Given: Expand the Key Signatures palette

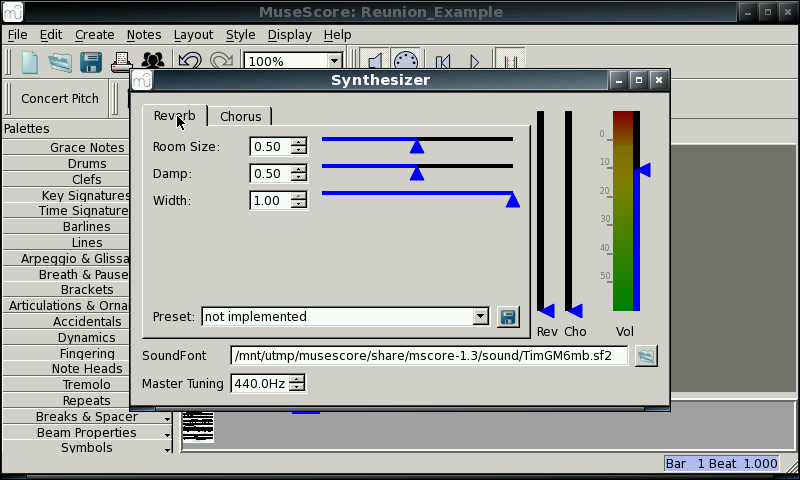Looking at the screenshot, I should coord(66,195).
